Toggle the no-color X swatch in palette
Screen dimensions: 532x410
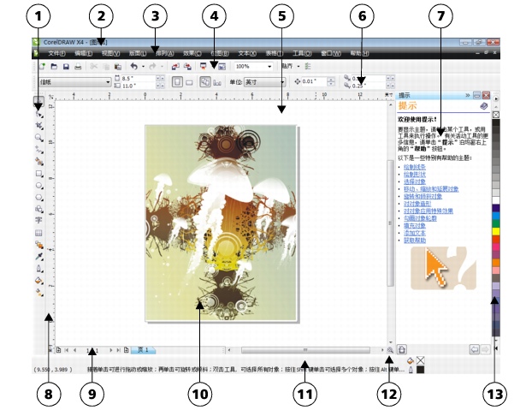(496, 115)
